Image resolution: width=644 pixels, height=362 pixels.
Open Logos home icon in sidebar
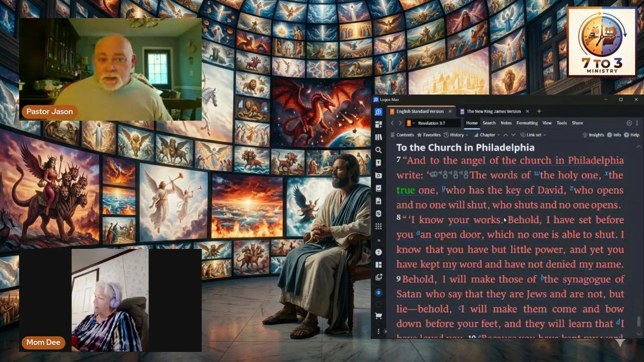(378, 112)
